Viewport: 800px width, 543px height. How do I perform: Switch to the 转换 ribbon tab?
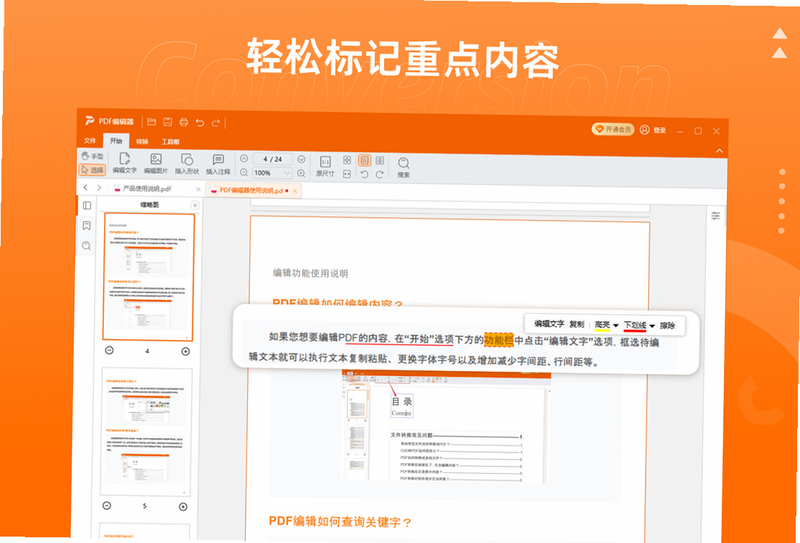(142, 141)
